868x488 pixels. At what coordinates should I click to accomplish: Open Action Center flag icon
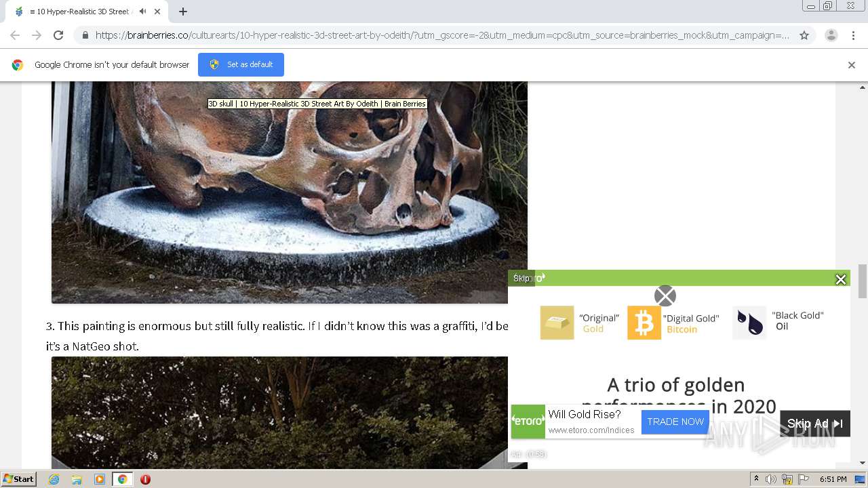pos(804,479)
